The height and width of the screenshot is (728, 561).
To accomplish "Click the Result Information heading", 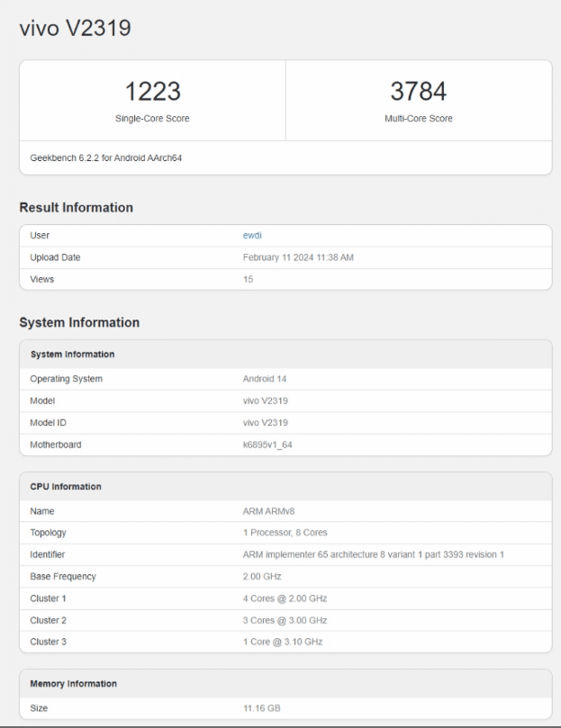I will click(x=77, y=208).
